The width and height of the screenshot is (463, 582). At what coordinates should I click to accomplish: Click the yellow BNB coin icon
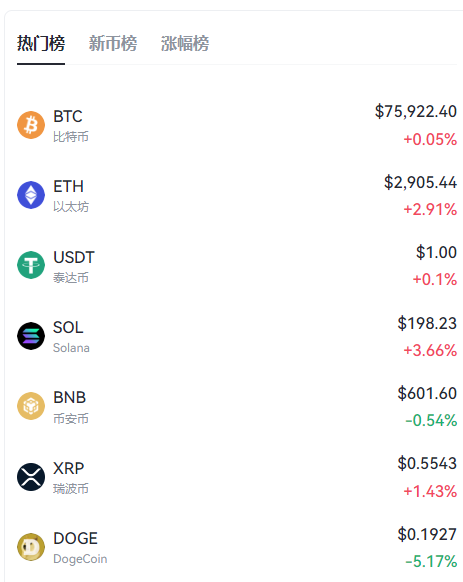[x=31, y=406]
